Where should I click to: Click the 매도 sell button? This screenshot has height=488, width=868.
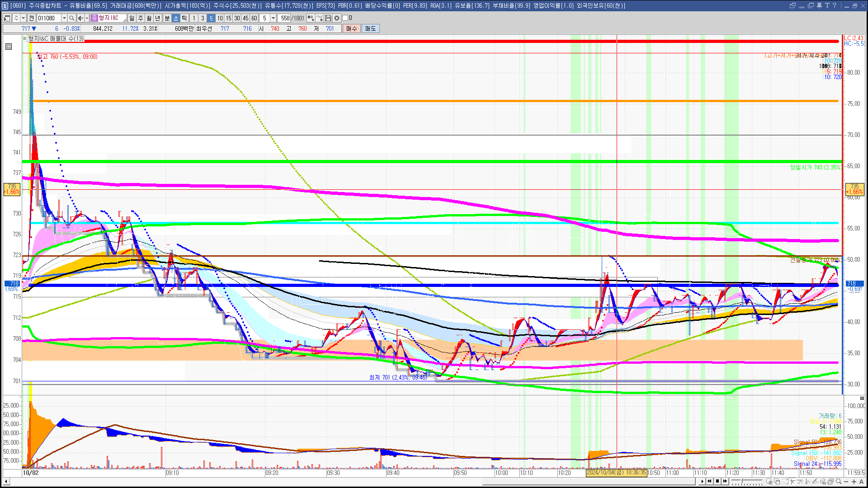pos(370,28)
